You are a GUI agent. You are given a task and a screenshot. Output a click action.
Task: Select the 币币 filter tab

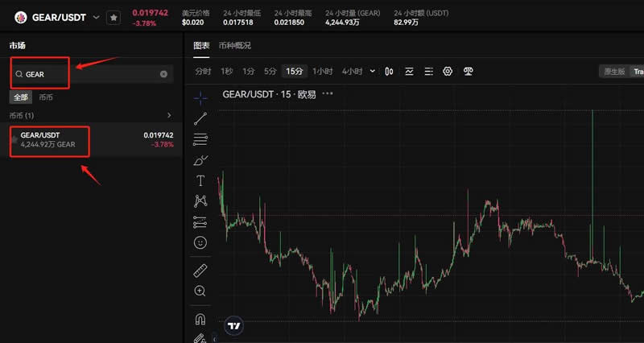click(x=46, y=97)
